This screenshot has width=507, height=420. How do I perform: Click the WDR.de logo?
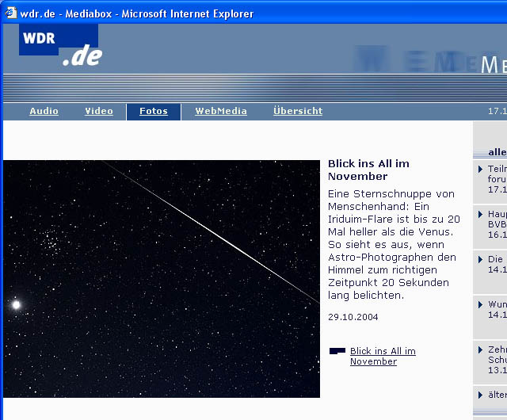pyautogui.click(x=61, y=45)
